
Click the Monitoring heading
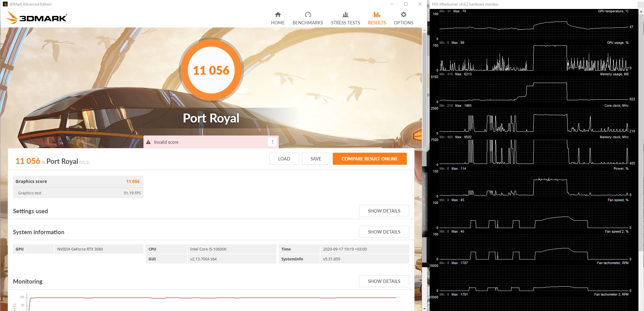click(x=28, y=282)
